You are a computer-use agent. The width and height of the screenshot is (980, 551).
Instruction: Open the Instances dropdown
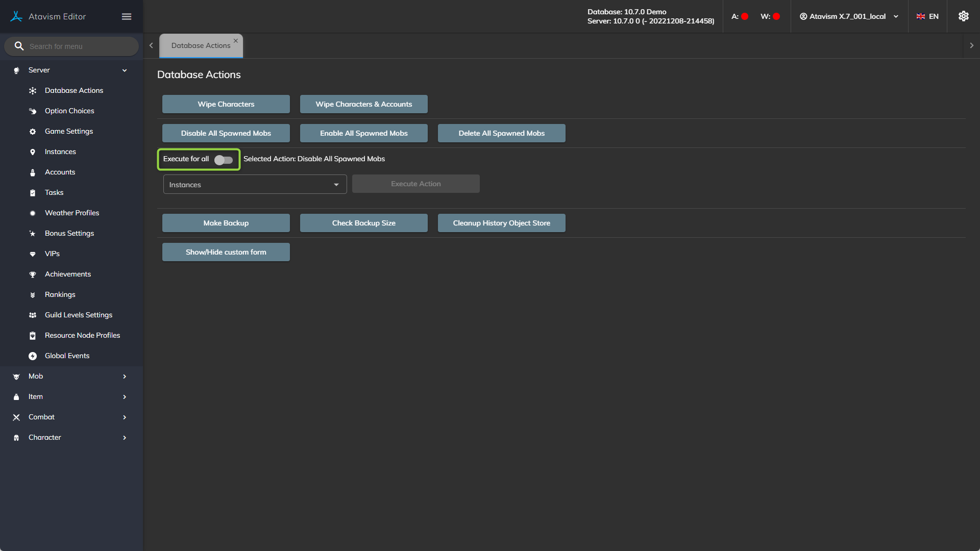(255, 185)
